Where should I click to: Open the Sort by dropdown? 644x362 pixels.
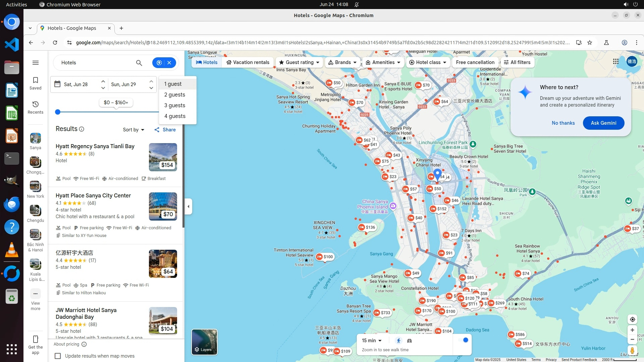click(133, 130)
